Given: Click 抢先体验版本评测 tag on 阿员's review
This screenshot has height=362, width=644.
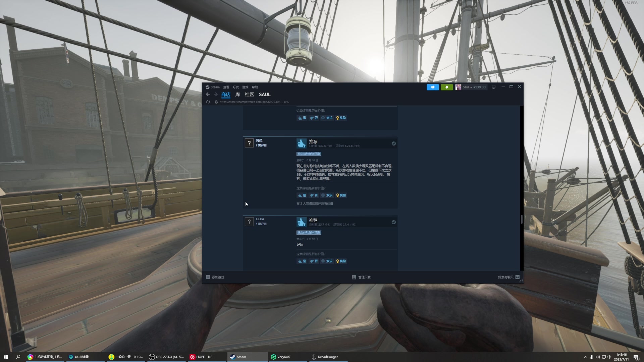Looking at the screenshot, I should tap(309, 154).
